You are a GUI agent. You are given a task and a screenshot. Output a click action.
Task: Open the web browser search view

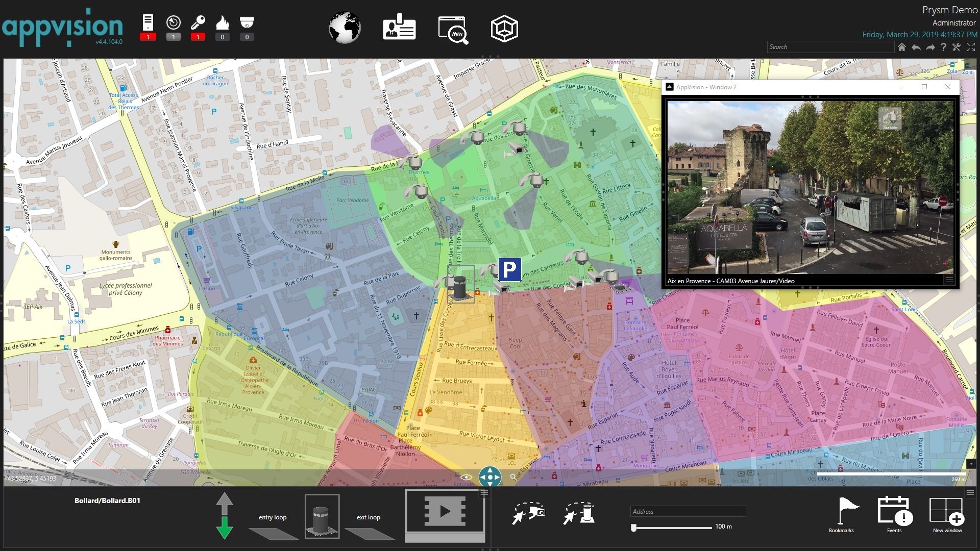point(453,30)
